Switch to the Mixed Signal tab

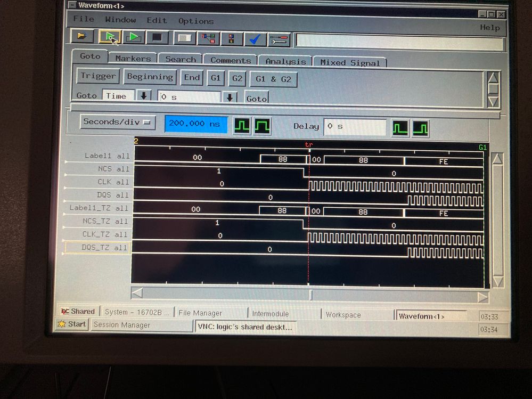coord(350,62)
